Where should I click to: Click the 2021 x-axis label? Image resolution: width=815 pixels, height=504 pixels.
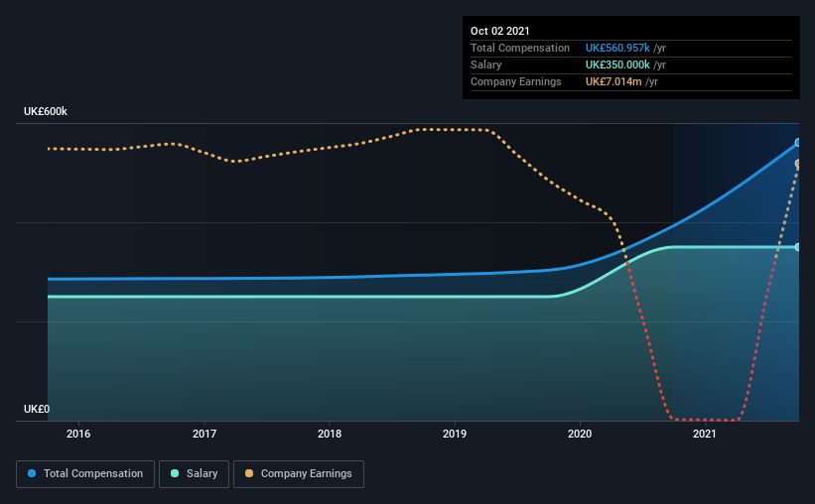pos(705,434)
